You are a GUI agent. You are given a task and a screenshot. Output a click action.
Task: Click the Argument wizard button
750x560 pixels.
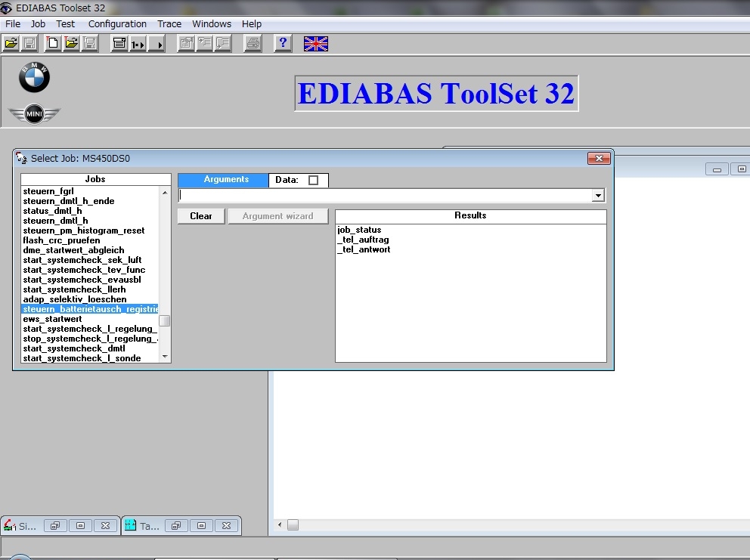tap(278, 216)
